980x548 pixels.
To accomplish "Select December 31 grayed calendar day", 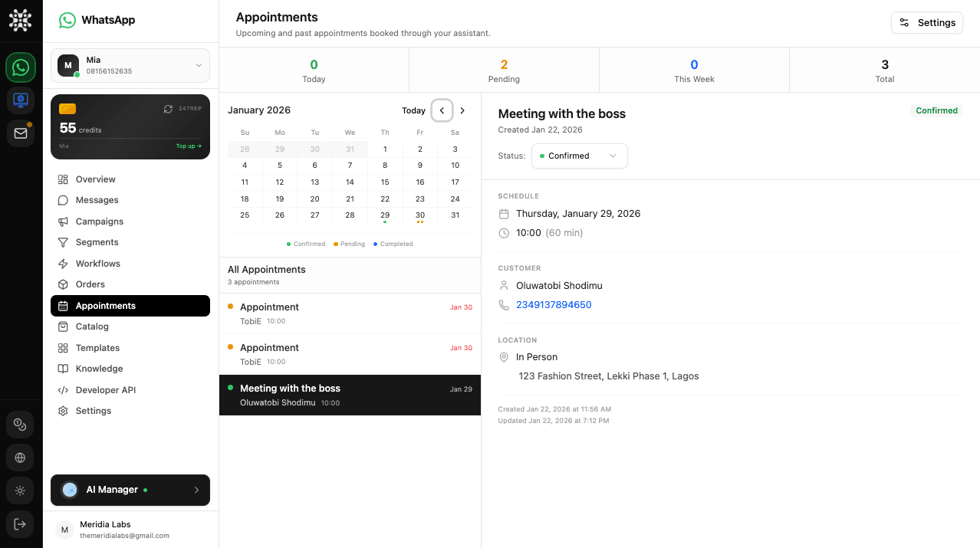I will (350, 149).
